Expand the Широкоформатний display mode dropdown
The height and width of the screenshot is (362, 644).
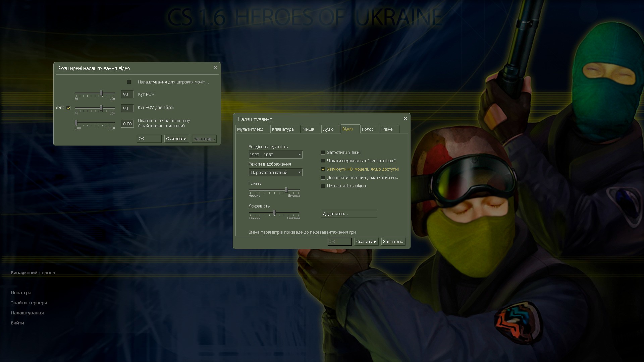click(x=275, y=172)
